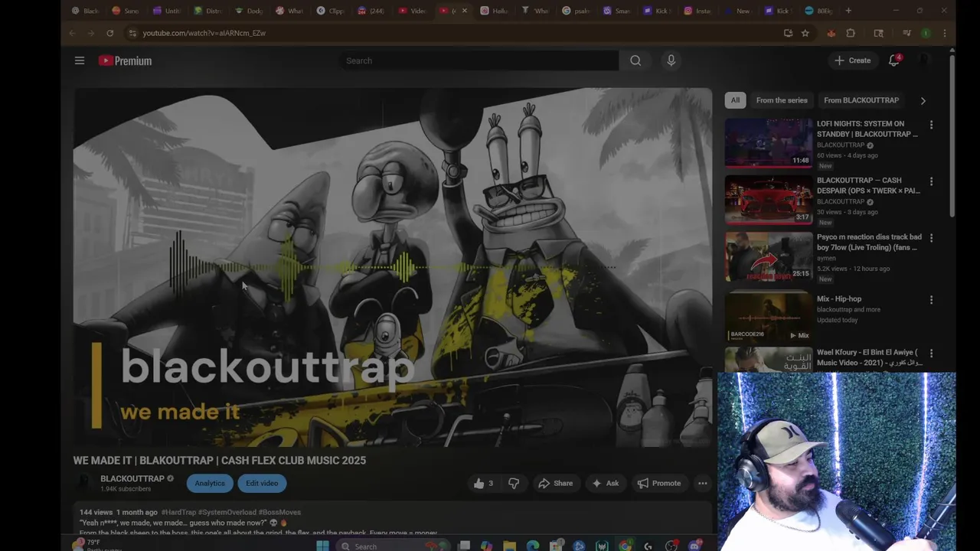980x551 pixels.
Task: Open the account avatar menu
Action: [x=924, y=60]
